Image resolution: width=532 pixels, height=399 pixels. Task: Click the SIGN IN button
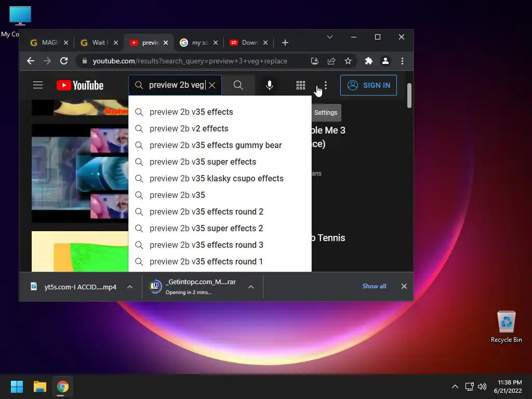[x=368, y=85]
